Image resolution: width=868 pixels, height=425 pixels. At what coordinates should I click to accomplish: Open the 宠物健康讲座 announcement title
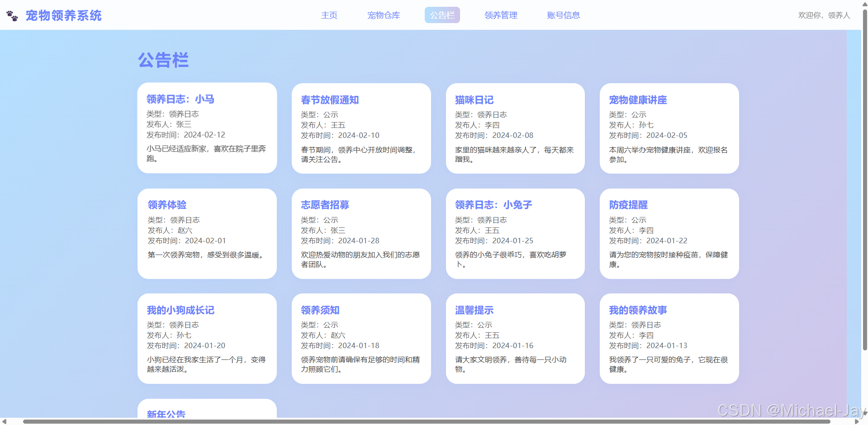(x=638, y=100)
